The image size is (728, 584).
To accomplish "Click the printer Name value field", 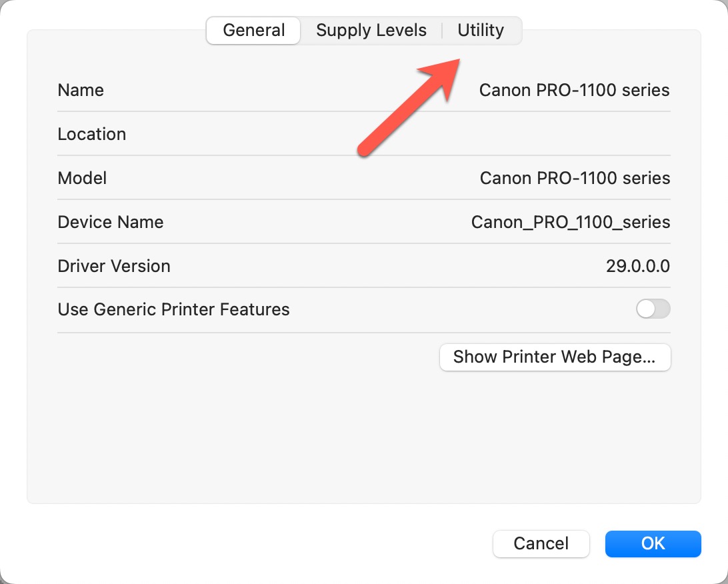I will click(574, 90).
